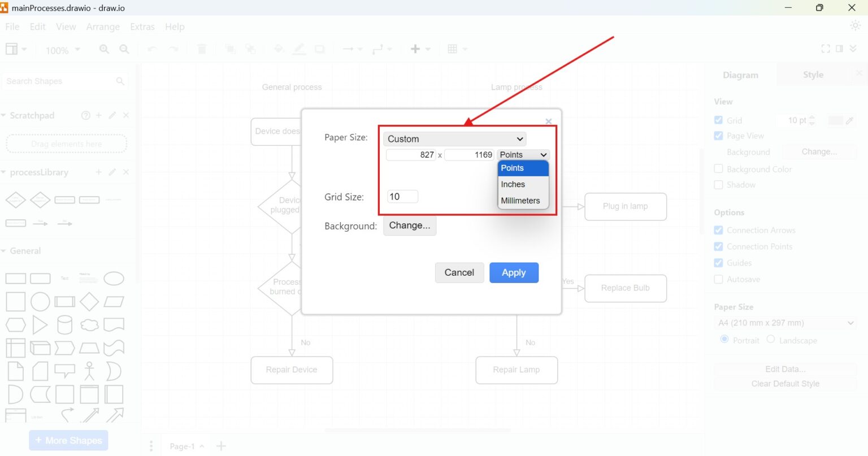Click the Grid Size input field
The width and height of the screenshot is (868, 456).
(402, 196)
